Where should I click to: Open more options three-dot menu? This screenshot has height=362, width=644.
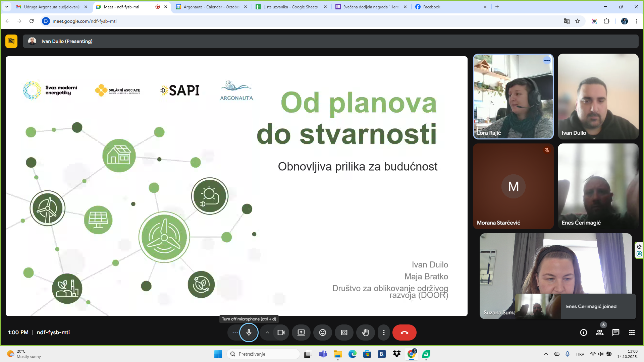[383, 333]
